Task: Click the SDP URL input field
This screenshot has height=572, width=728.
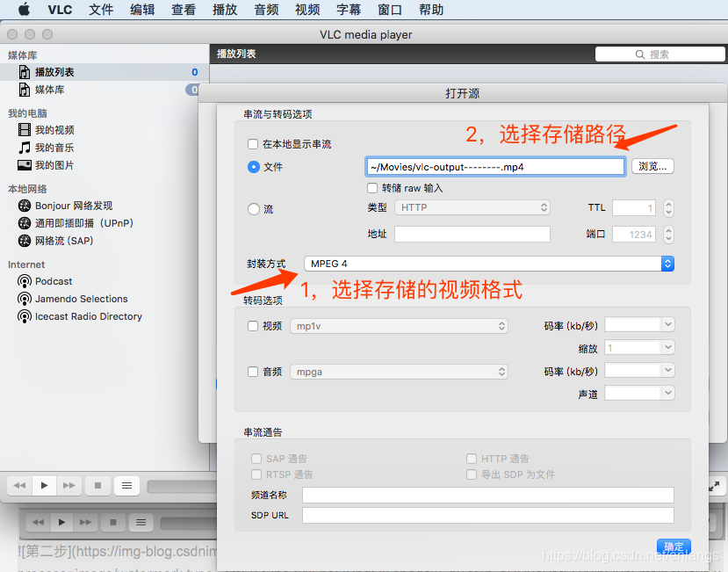Action: [x=488, y=515]
